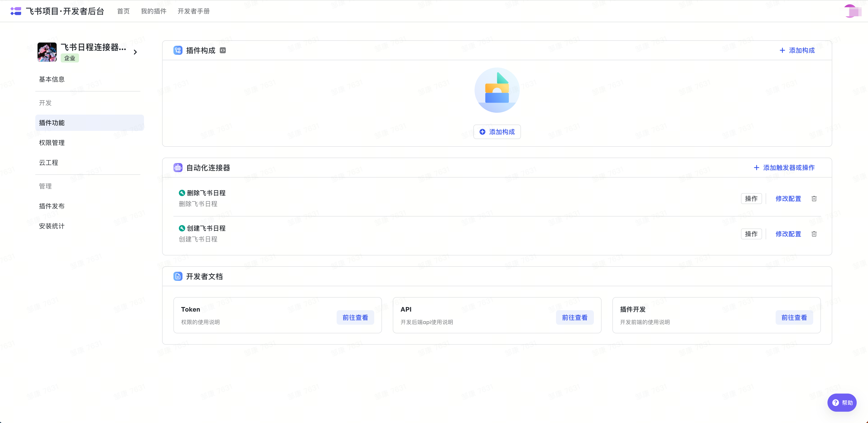The width and height of the screenshot is (868, 423).
Task: Click 添加触发器或操作 link
Action: 784,168
